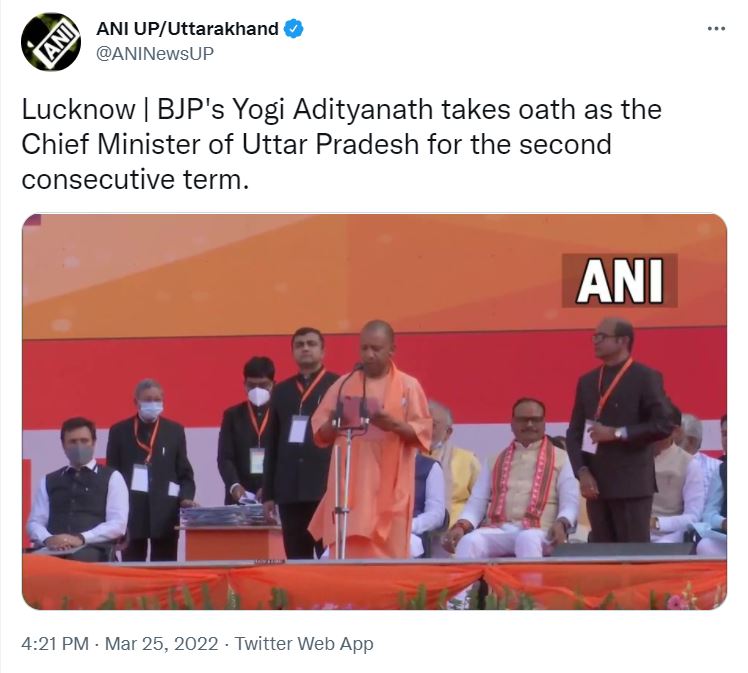Open ANI UP/Uttarakhand display name
This screenshot has width=748, height=673.
pyautogui.click(x=187, y=29)
